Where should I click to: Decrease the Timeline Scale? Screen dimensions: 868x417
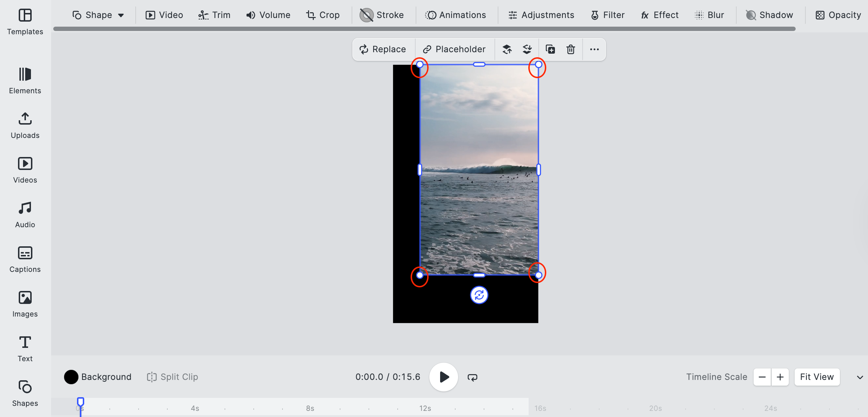point(761,377)
